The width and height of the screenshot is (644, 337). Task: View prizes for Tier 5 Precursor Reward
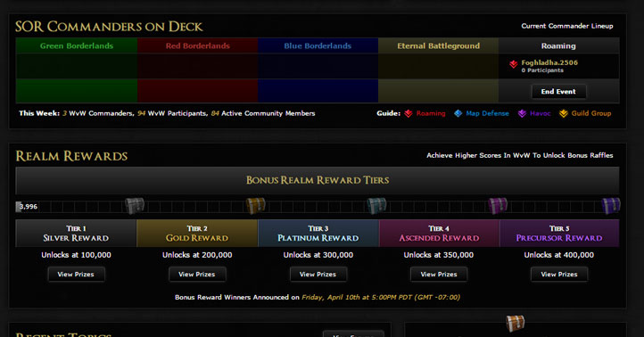[x=559, y=275]
